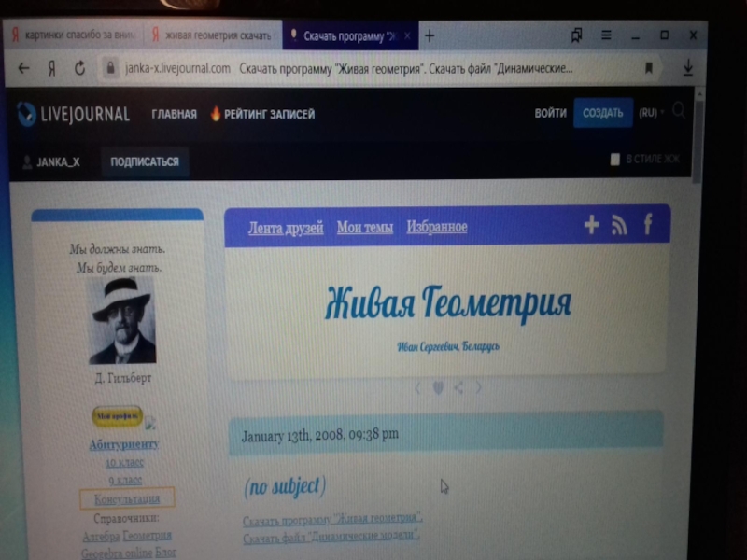747x560 pixels.
Task: Click the Д. Гильберт portrait photo
Action: tap(123, 321)
